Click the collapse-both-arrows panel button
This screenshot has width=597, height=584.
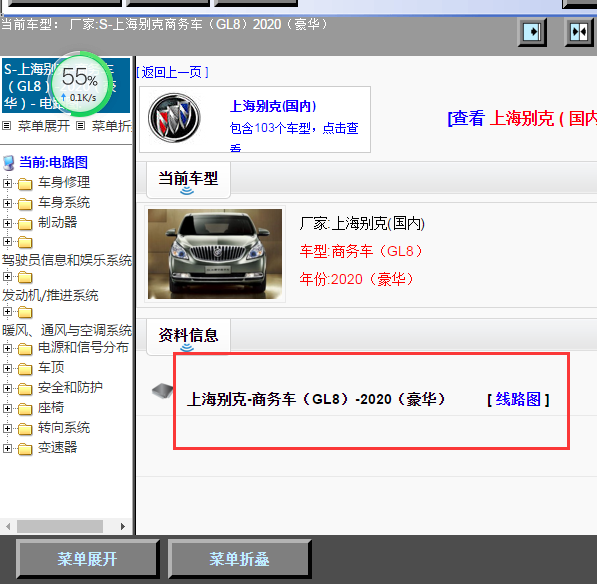click(x=579, y=32)
